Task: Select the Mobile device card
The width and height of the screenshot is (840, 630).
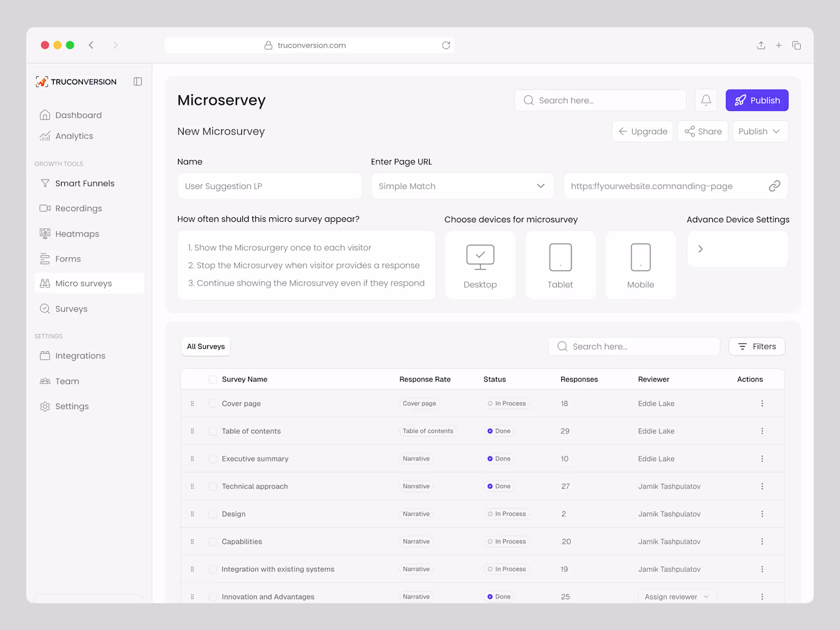Action: pos(641,265)
